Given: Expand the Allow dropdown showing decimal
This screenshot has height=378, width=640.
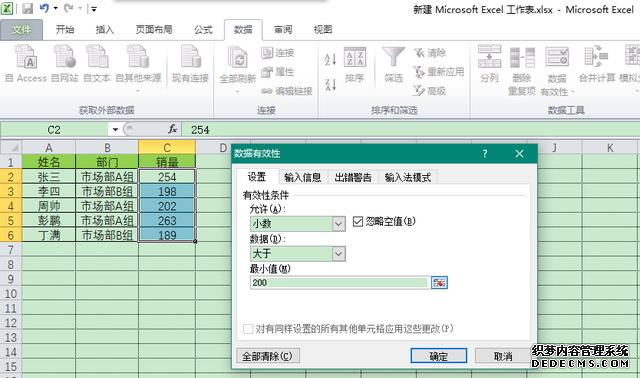Looking at the screenshot, I should pos(338,224).
